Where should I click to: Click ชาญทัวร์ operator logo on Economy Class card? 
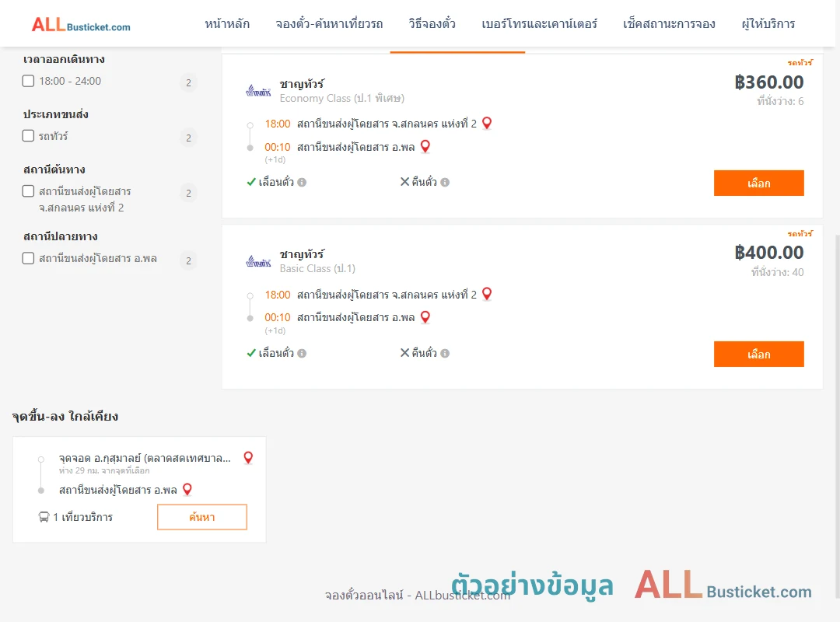[x=258, y=91]
